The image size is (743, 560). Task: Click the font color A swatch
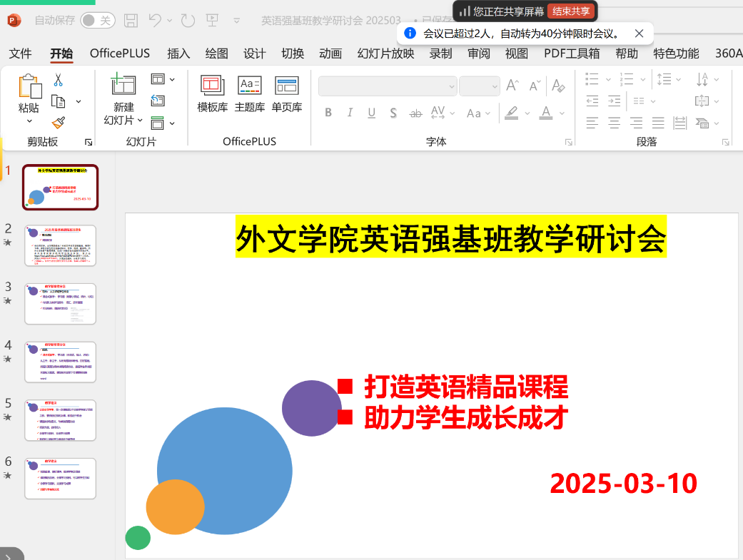click(x=545, y=113)
